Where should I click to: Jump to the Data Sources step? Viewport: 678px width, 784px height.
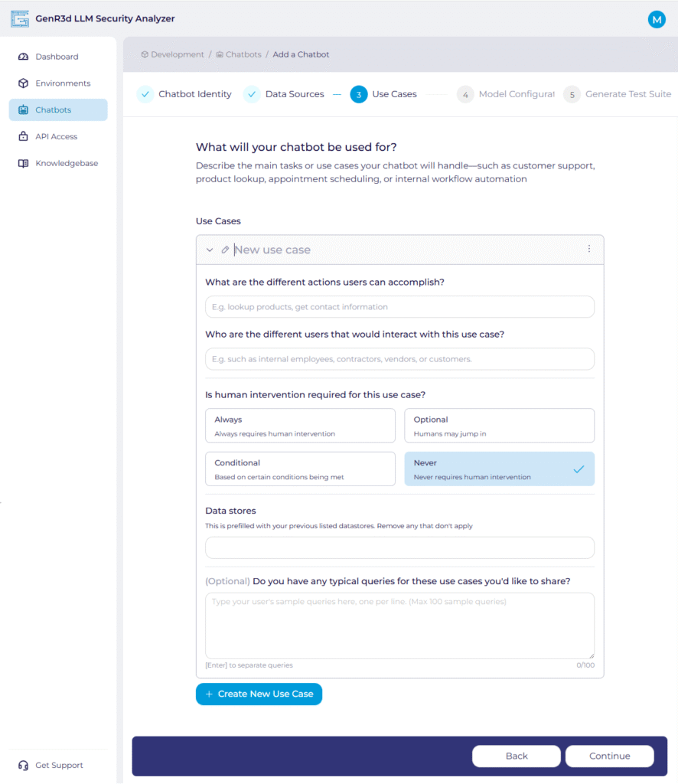coord(294,94)
